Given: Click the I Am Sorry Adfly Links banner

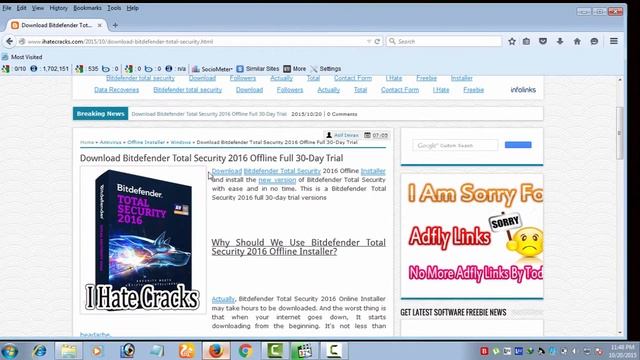Looking at the screenshot, I should click(x=472, y=236).
